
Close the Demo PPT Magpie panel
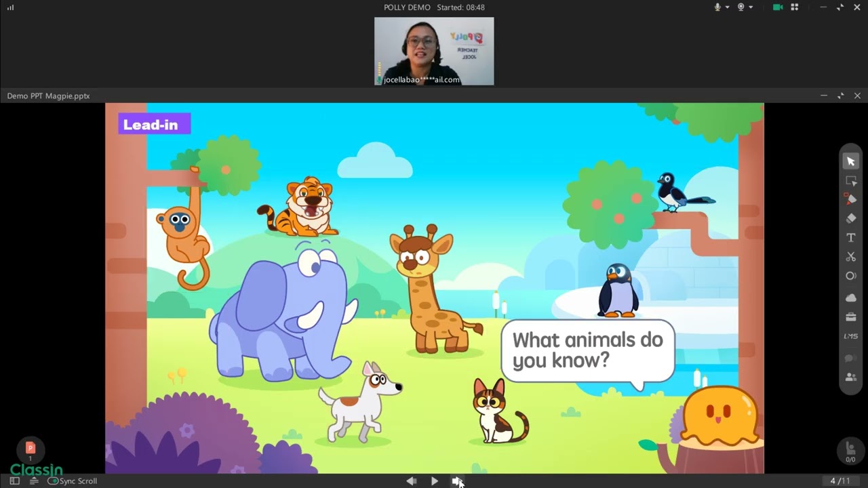pos(857,96)
